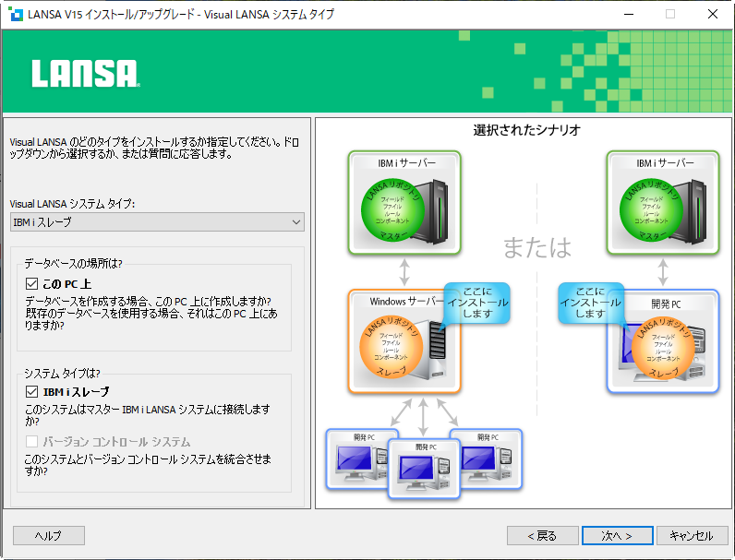Minimize the installer window
Screen dimensions: 735x560
(629, 14)
